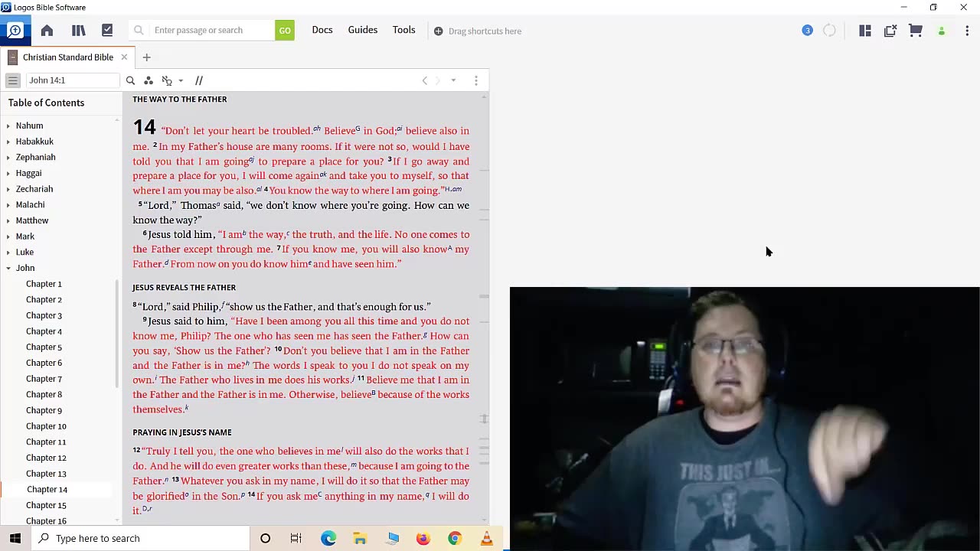Click the GO search button
The image size is (980, 551).
coord(285,31)
